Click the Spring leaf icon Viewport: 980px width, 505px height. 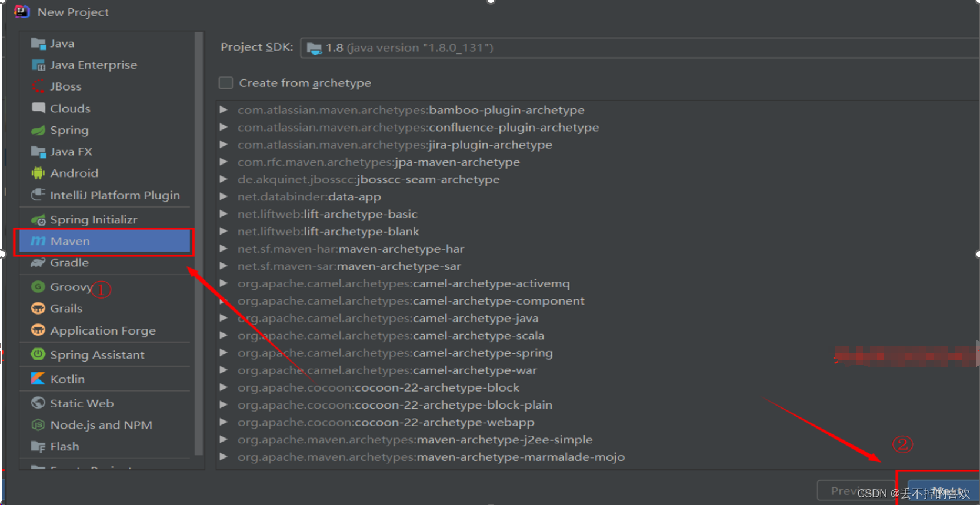coord(38,130)
